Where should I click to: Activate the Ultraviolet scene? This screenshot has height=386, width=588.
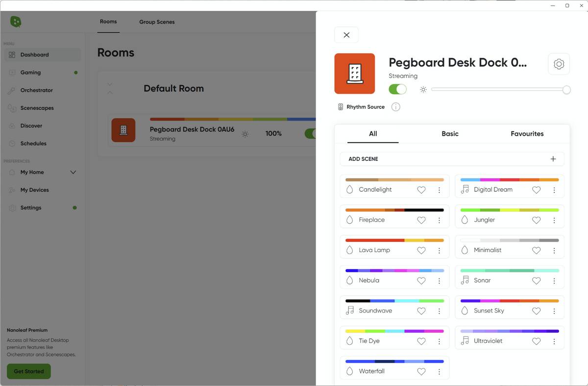coord(510,337)
